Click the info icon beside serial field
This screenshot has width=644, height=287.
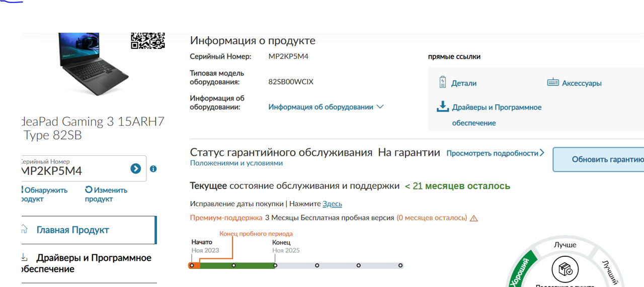click(x=153, y=169)
